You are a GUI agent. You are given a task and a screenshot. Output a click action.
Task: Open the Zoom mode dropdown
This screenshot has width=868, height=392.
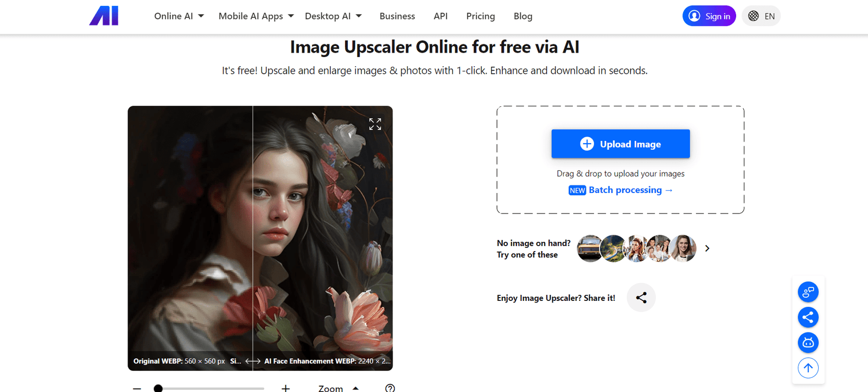[x=339, y=388]
